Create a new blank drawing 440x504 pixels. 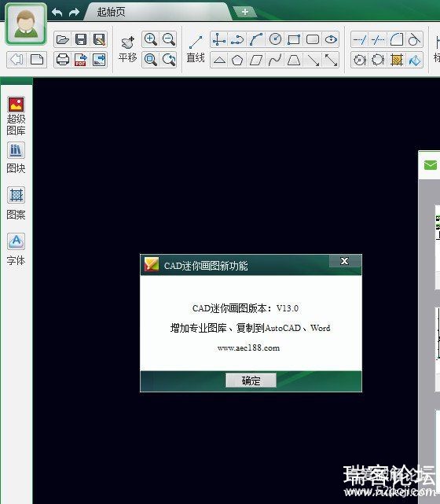click(x=37, y=60)
